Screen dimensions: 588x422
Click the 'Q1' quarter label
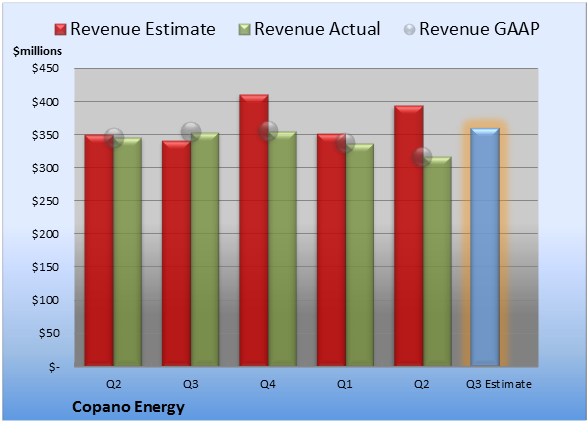coord(345,384)
